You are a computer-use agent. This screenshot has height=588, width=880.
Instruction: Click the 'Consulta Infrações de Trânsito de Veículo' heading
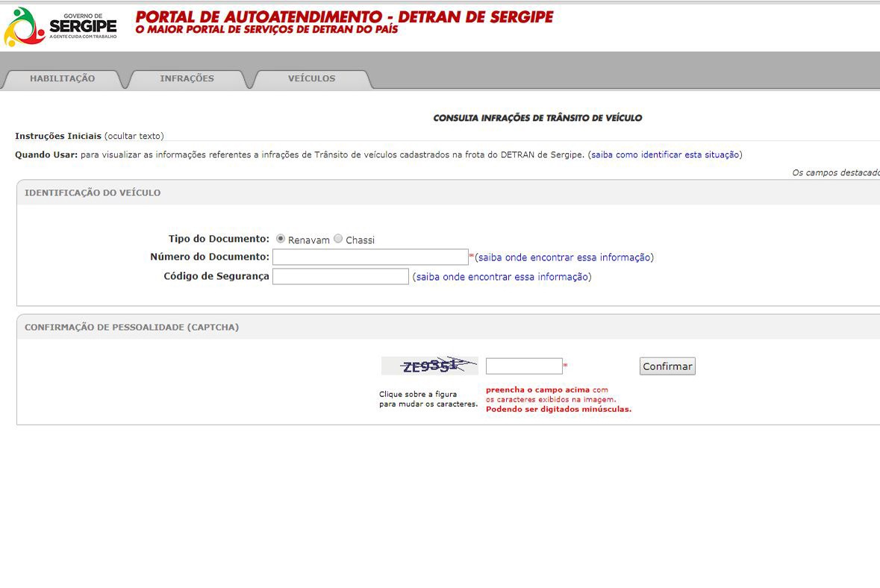(x=537, y=118)
